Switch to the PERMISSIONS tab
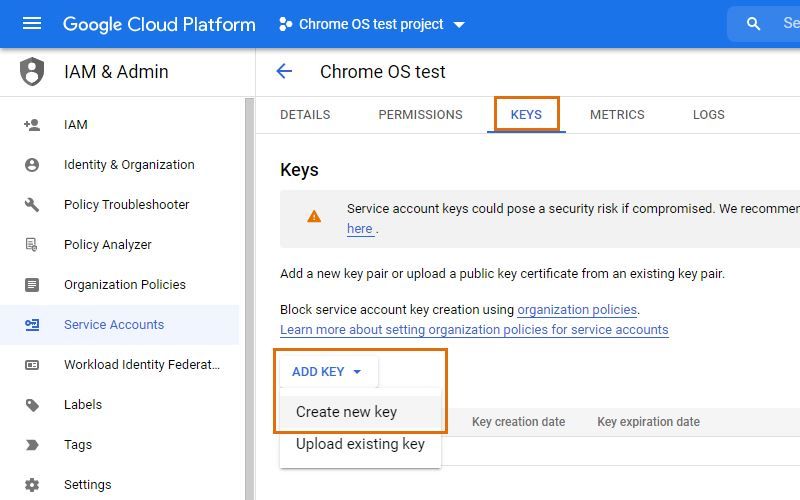The height and width of the screenshot is (500, 800). click(x=420, y=115)
